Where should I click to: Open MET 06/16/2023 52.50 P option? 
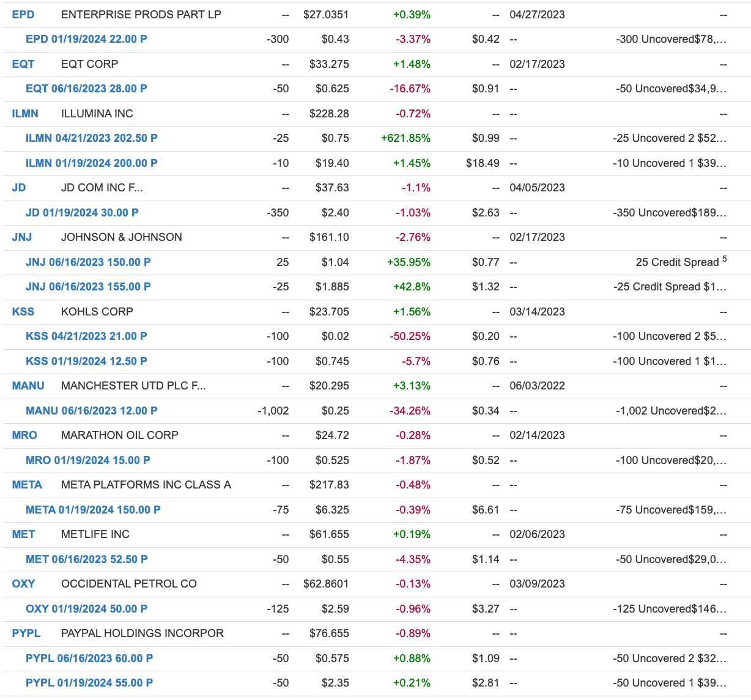pyautogui.click(x=87, y=559)
